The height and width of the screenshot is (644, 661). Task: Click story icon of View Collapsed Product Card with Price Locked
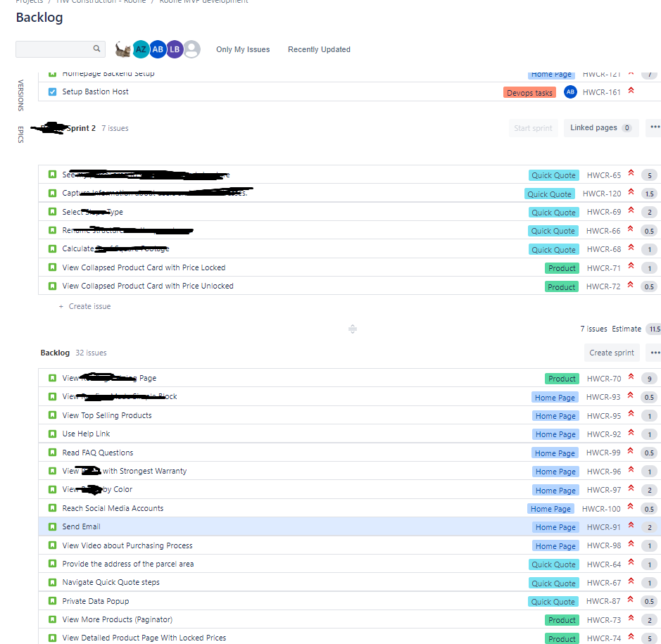tap(52, 267)
